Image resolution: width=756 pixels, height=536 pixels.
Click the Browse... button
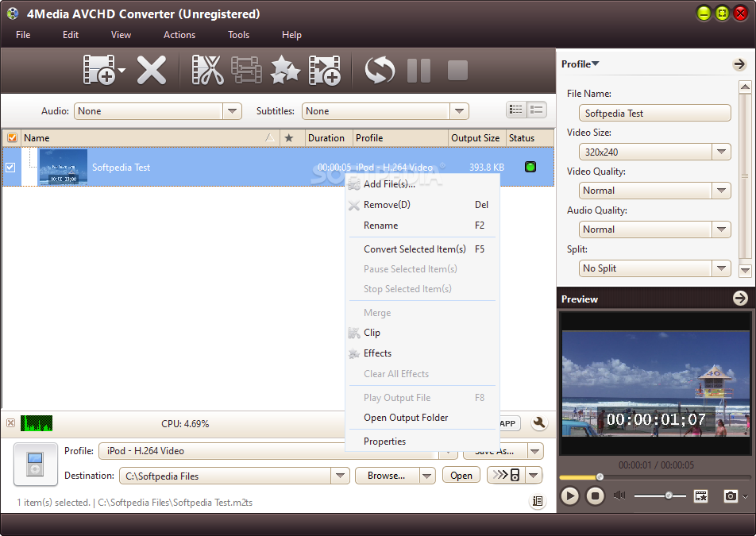click(388, 476)
